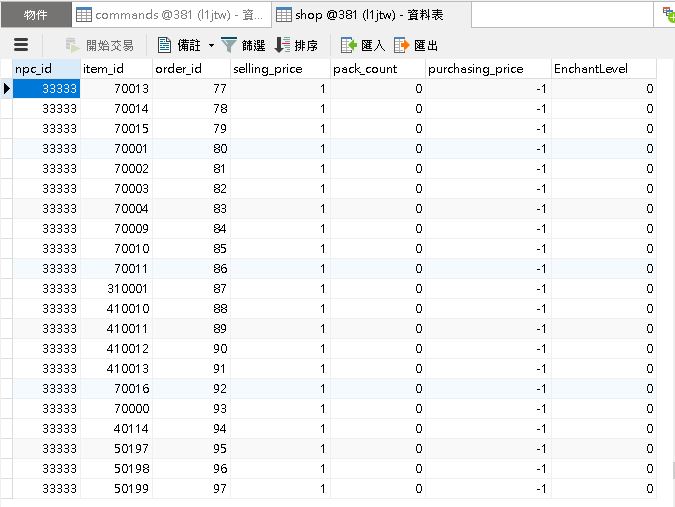Click the green icon at top right corner
This screenshot has height=507, width=675.
tap(668, 14)
